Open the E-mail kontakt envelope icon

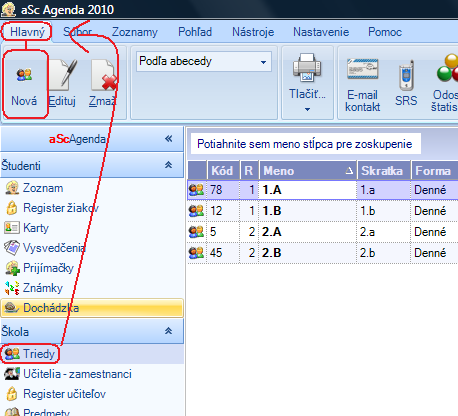(x=362, y=69)
